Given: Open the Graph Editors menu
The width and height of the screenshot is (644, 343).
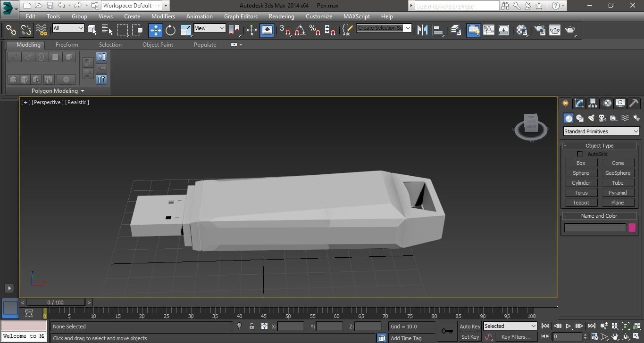Looking at the screenshot, I should click(241, 16).
